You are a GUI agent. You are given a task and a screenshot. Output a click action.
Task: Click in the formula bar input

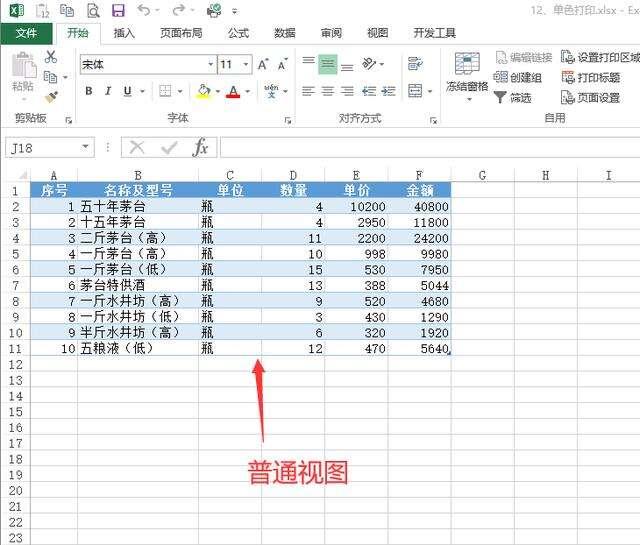click(430, 147)
